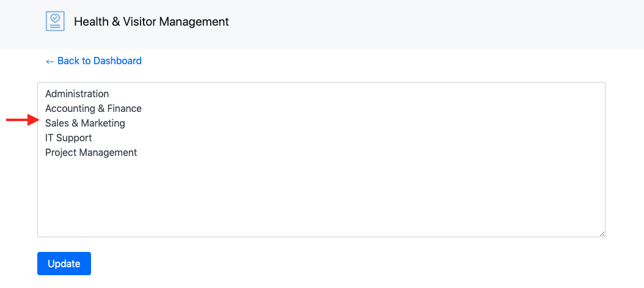Click the left arrow beside Back to Dashboard
644x288 pixels.
49,61
